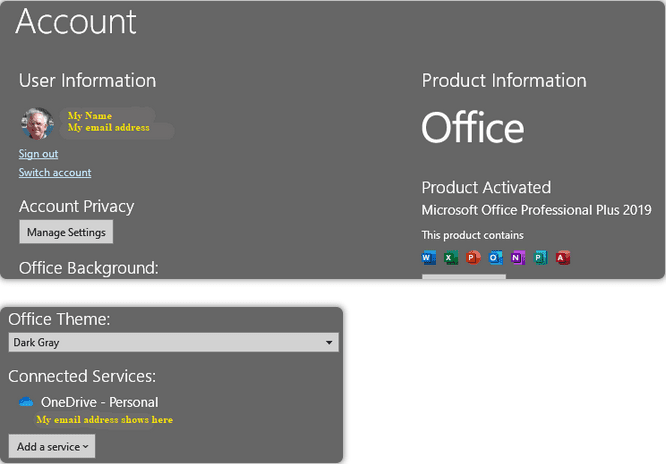The height and width of the screenshot is (464, 666).
Task: Click the Switch account link
Action: pyautogui.click(x=55, y=173)
